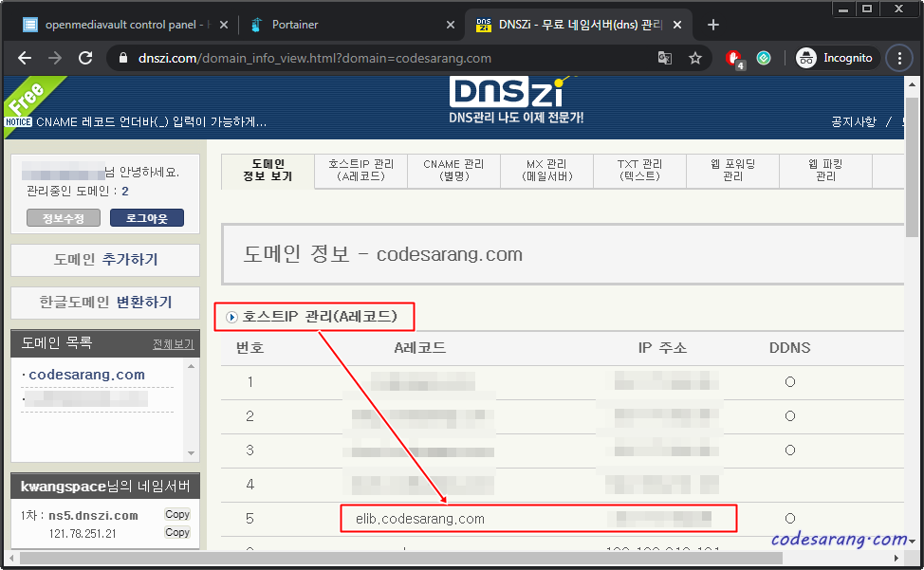Toggle the DDNS circle for row 3
Viewport: 924px width, 570px height.
point(790,450)
